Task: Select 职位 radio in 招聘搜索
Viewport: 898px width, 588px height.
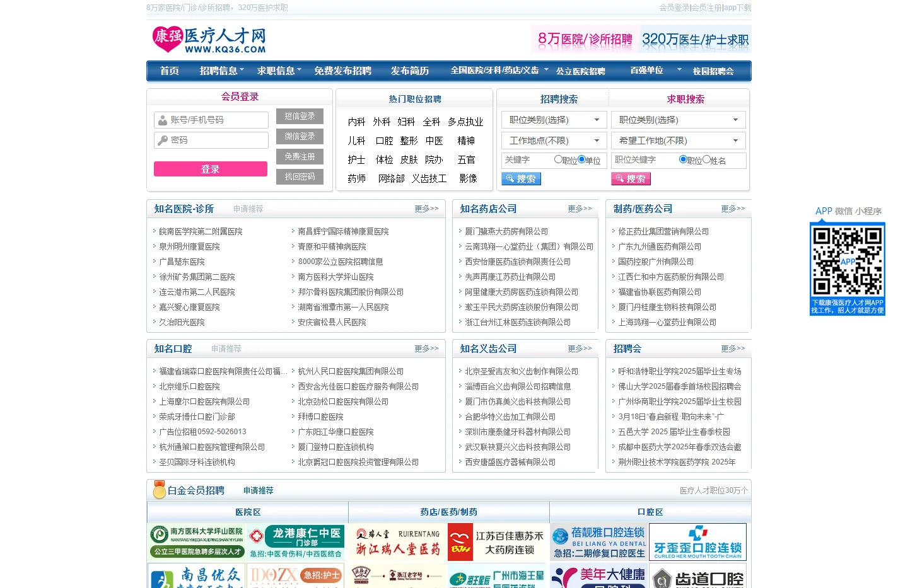Action: click(x=558, y=159)
